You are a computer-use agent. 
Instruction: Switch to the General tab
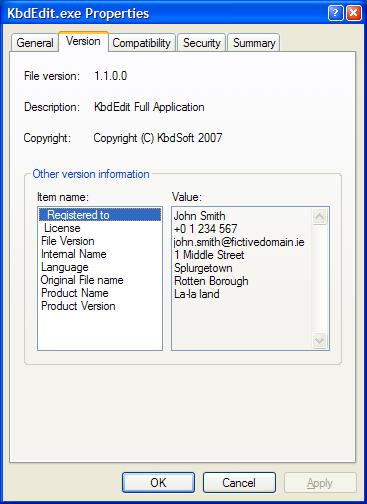pyautogui.click(x=35, y=43)
